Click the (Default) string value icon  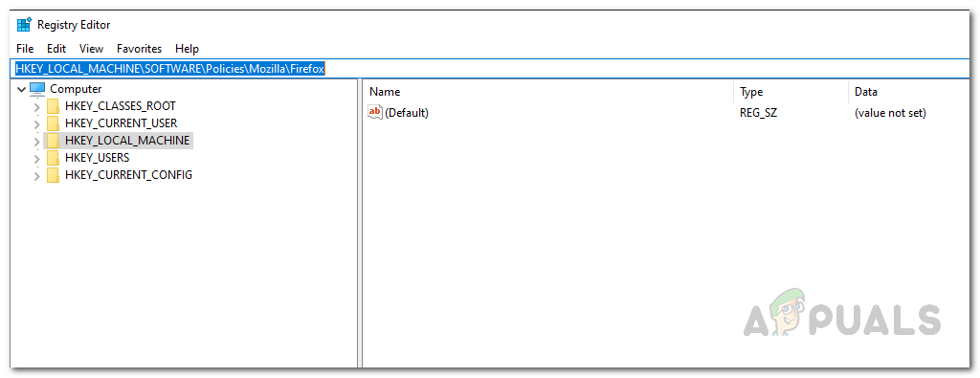375,113
